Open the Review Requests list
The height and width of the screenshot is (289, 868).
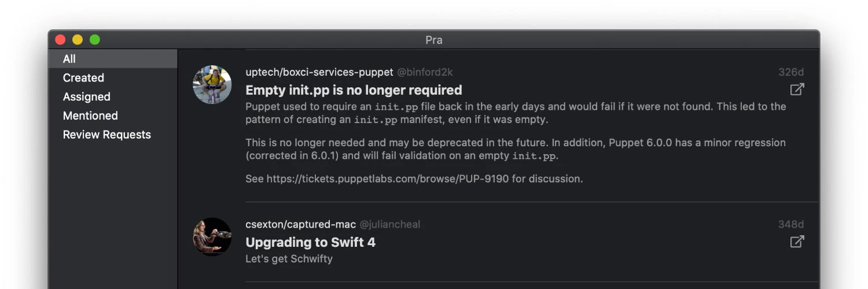[x=106, y=135]
